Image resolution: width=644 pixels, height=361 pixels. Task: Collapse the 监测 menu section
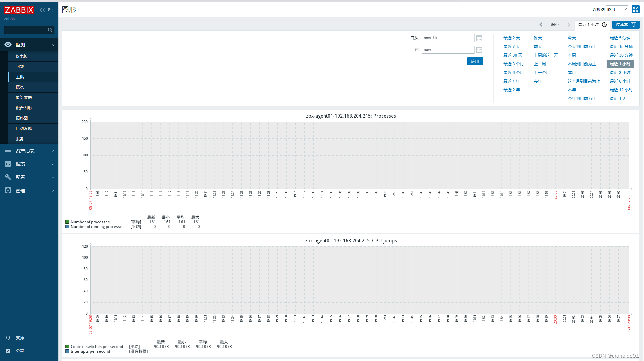tap(29, 45)
